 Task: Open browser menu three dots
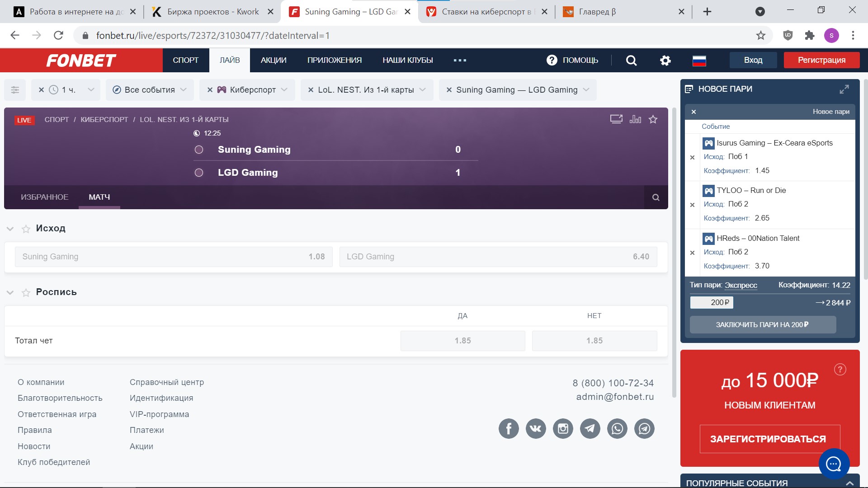(x=853, y=35)
